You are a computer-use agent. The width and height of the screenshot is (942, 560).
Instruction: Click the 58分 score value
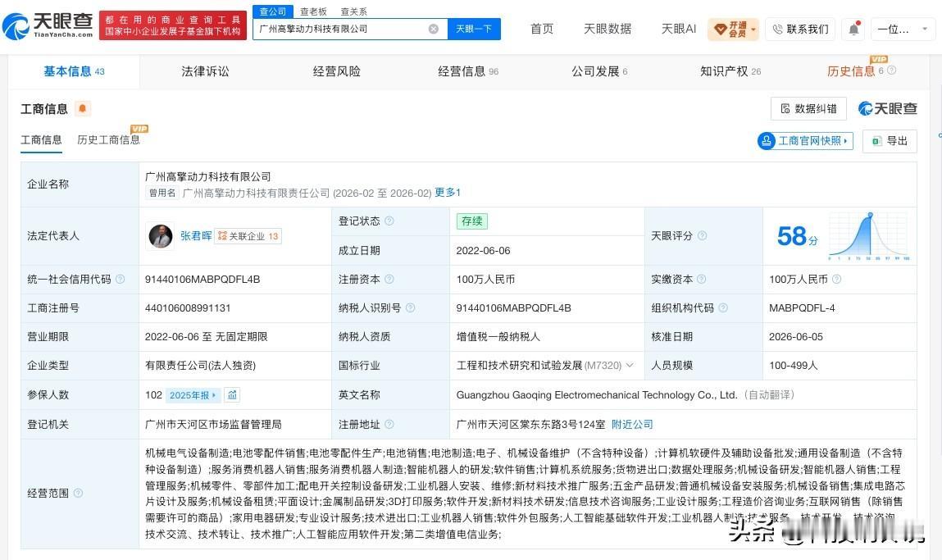tap(797, 236)
